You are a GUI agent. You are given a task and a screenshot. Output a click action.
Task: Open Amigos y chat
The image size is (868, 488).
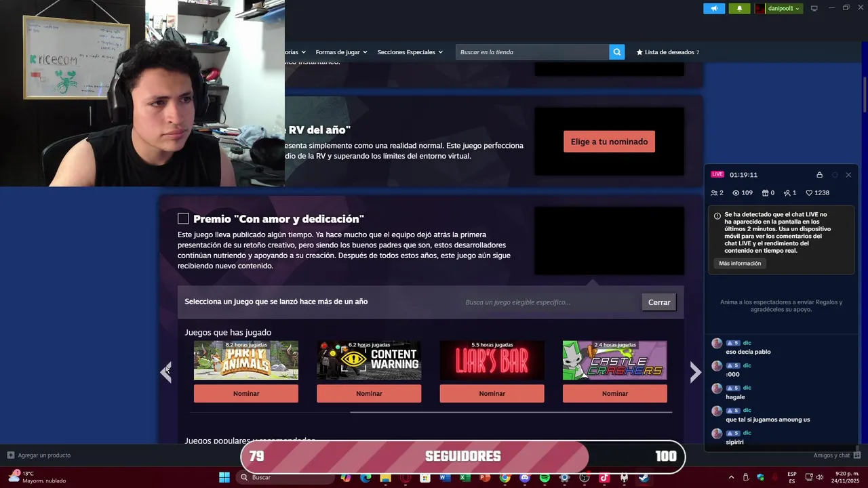(837, 455)
